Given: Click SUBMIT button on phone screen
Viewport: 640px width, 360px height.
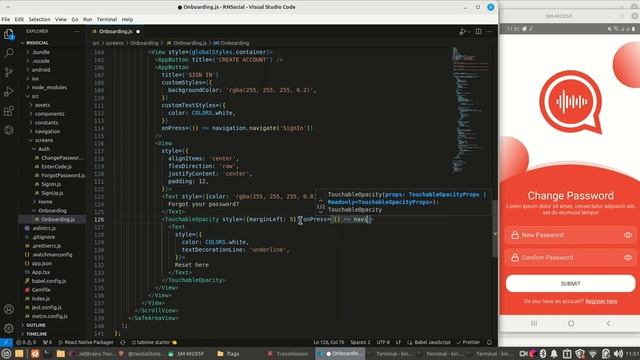Looking at the screenshot, I should click(570, 283).
